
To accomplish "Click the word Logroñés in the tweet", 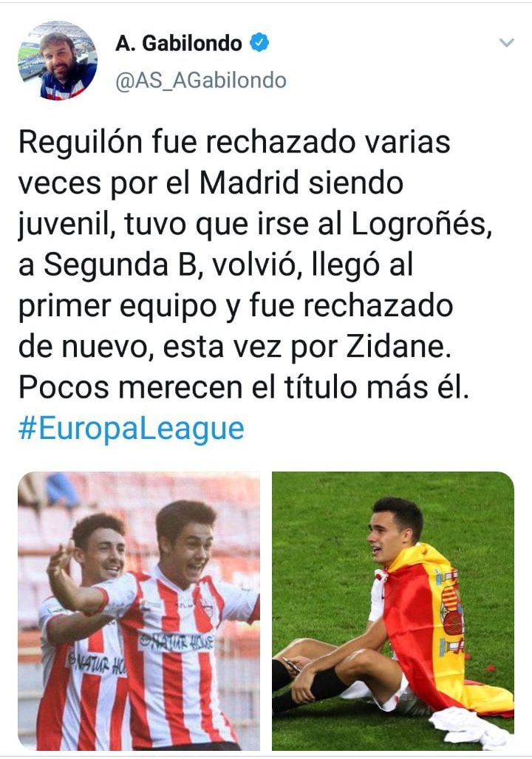I will point(417,225).
